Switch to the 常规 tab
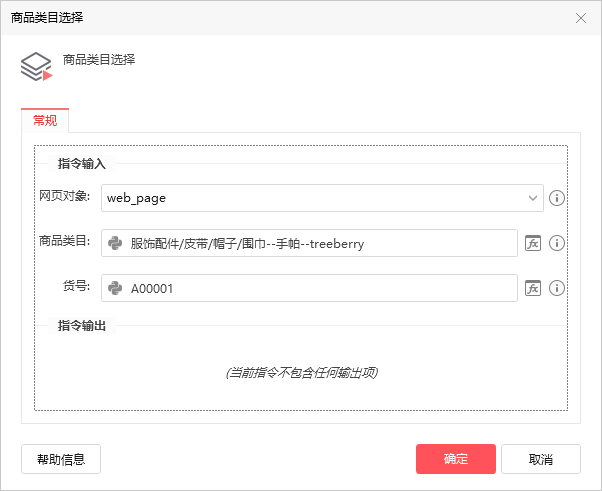 click(x=45, y=121)
